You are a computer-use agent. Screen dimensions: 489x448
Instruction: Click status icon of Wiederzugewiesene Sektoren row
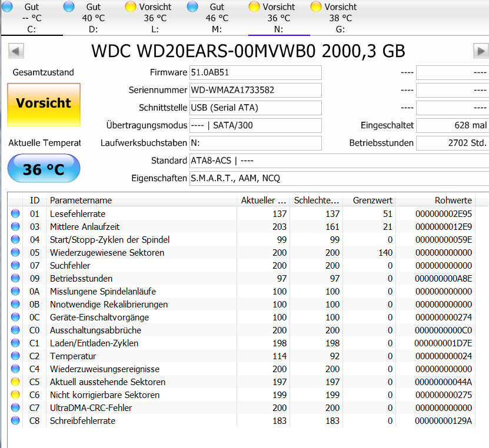(x=15, y=252)
